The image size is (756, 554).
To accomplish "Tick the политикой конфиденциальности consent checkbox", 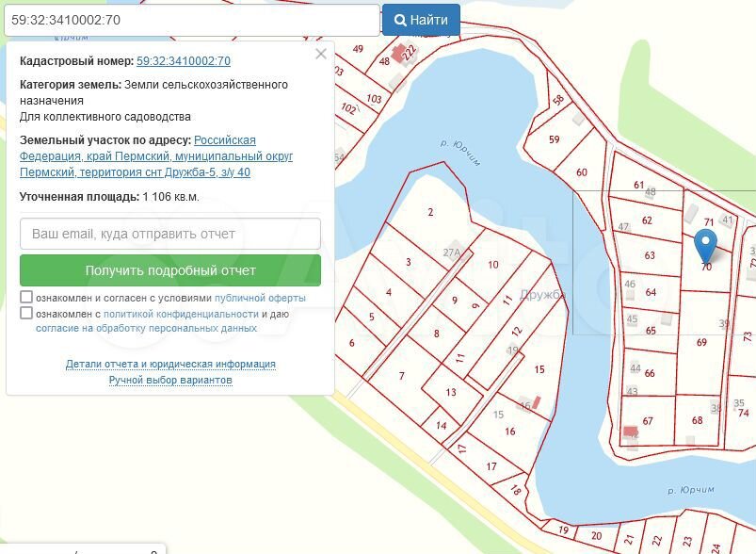I will [x=26, y=314].
